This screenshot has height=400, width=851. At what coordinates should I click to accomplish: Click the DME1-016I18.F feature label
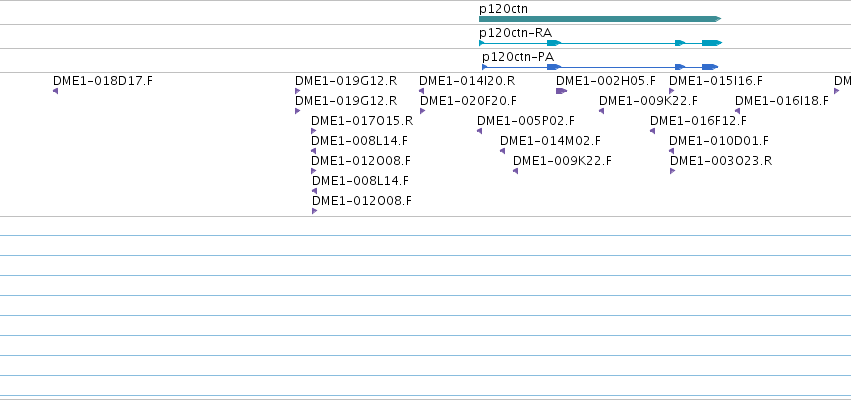782,101
